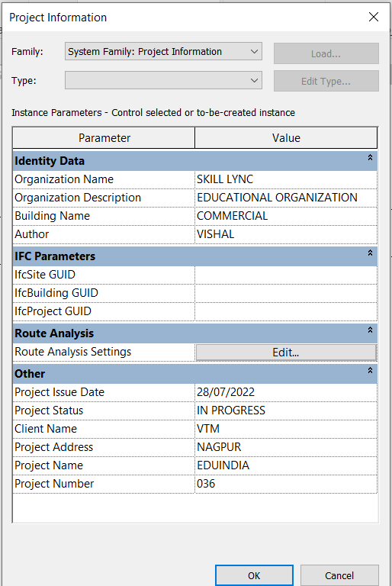Open the empty Type dropdown
This screenshot has height=586, width=392.
click(x=163, y=80)
